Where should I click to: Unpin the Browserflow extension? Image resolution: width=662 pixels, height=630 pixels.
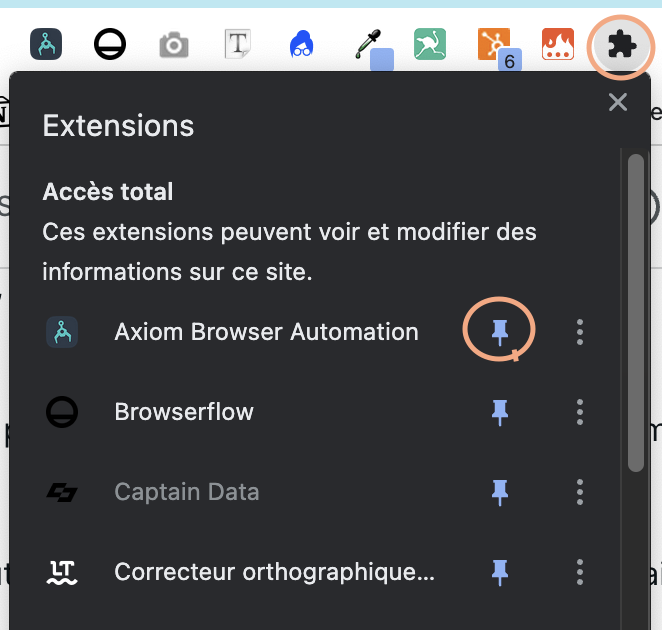tap(500, 412)
